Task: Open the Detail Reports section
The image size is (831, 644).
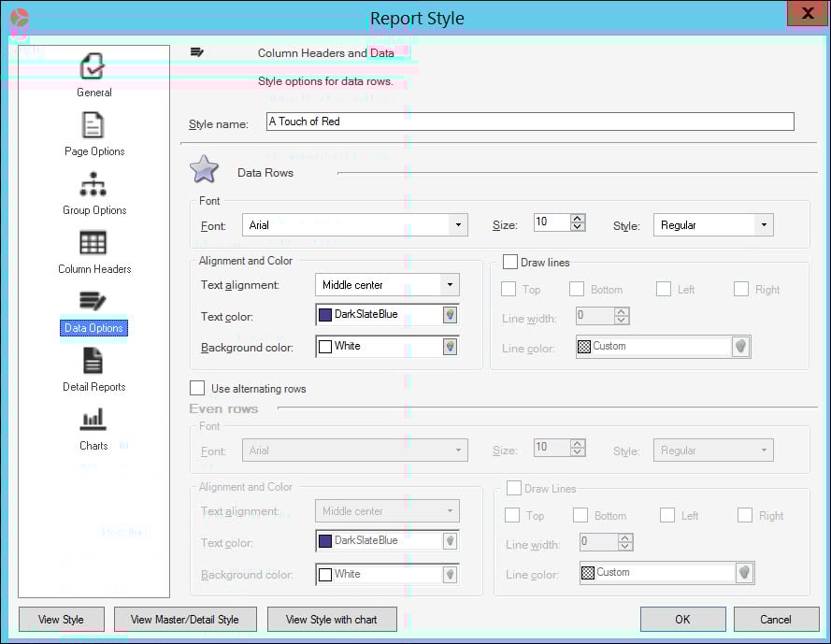Action: (93, 366)
